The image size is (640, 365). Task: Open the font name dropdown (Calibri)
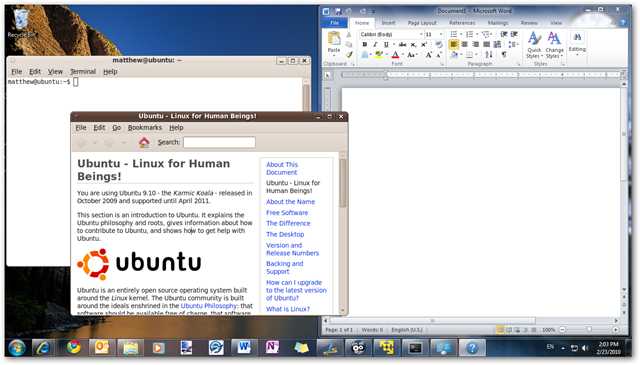[x=421, y=34]
